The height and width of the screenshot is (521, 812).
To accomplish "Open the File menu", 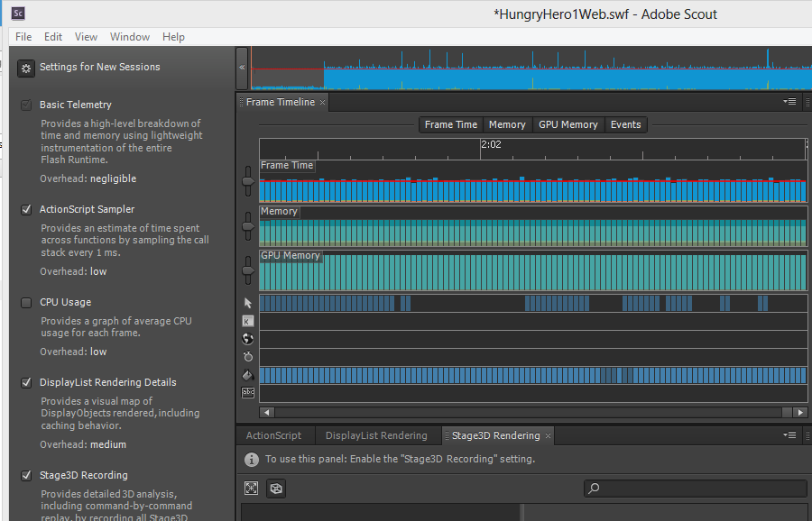I will (x=23, y=37).
